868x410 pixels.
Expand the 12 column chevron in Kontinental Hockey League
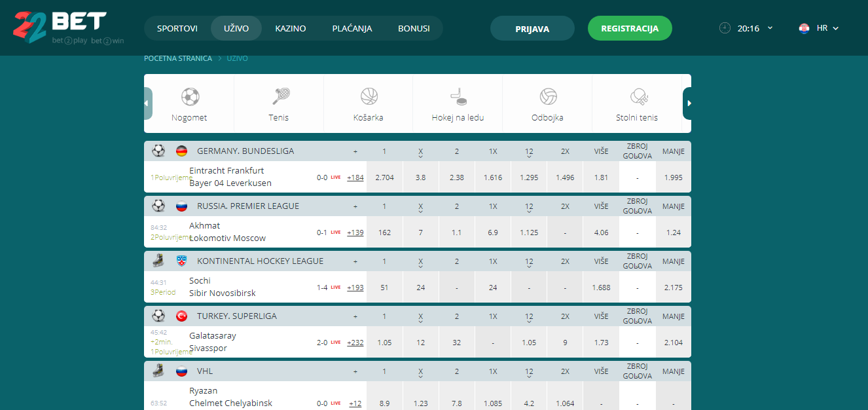pos(529,268)
